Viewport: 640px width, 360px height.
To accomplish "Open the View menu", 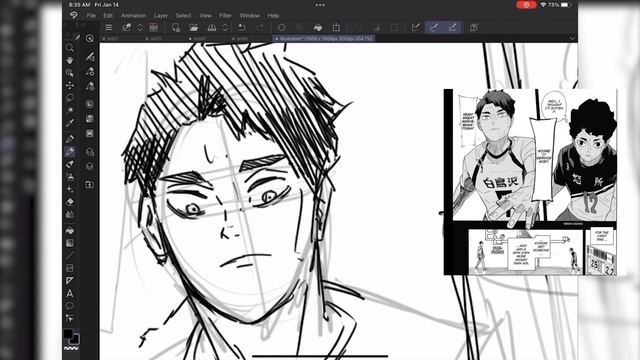I will pyautogui.click(x=205, y=16).
